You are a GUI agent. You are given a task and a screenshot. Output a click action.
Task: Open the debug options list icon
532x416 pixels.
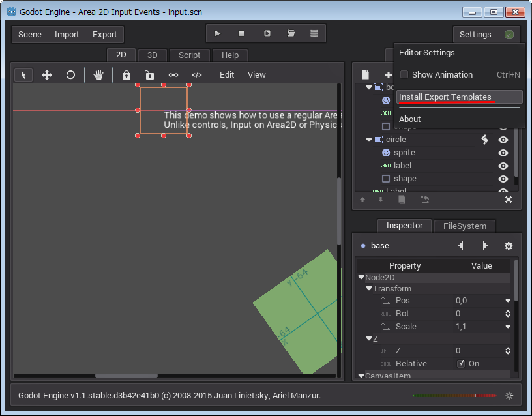pyautogui.click(x=314, y=33)
